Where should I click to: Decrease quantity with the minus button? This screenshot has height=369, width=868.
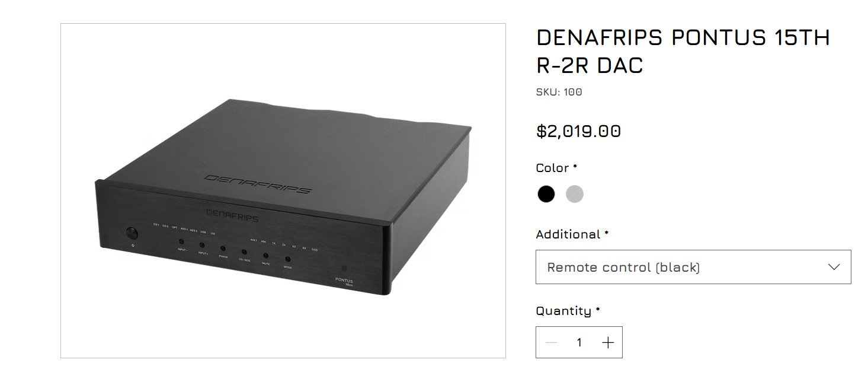(552, 342)
